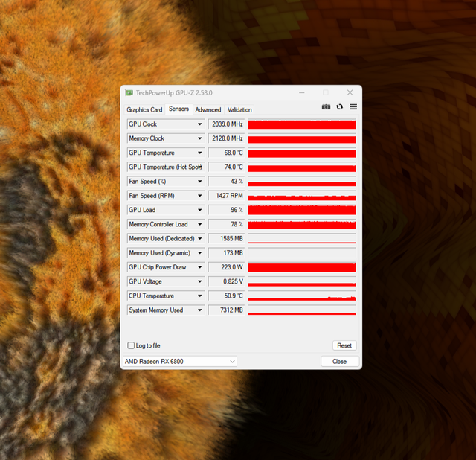Open the CPU Temperature sensor dropdown
The height and width of the screenshot is (460, 476).
[200, 296]
